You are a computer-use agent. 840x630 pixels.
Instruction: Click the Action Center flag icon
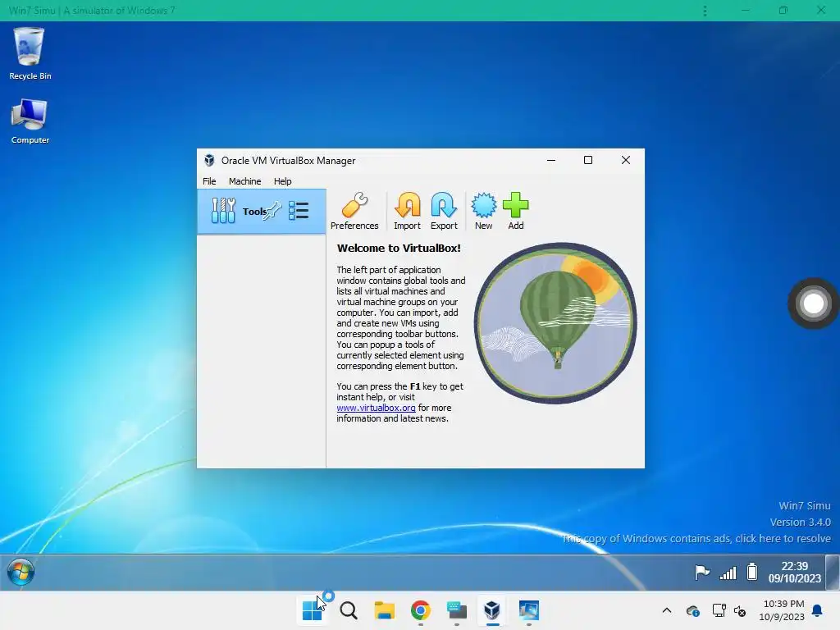(x=702, y=573)
